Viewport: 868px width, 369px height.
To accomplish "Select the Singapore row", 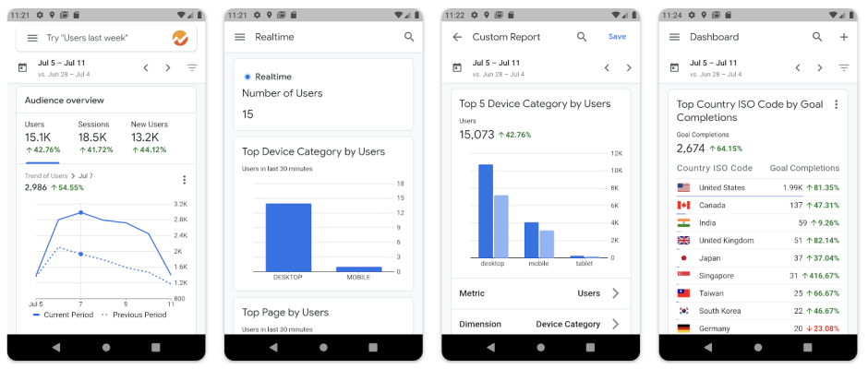I will pos(758,276).
